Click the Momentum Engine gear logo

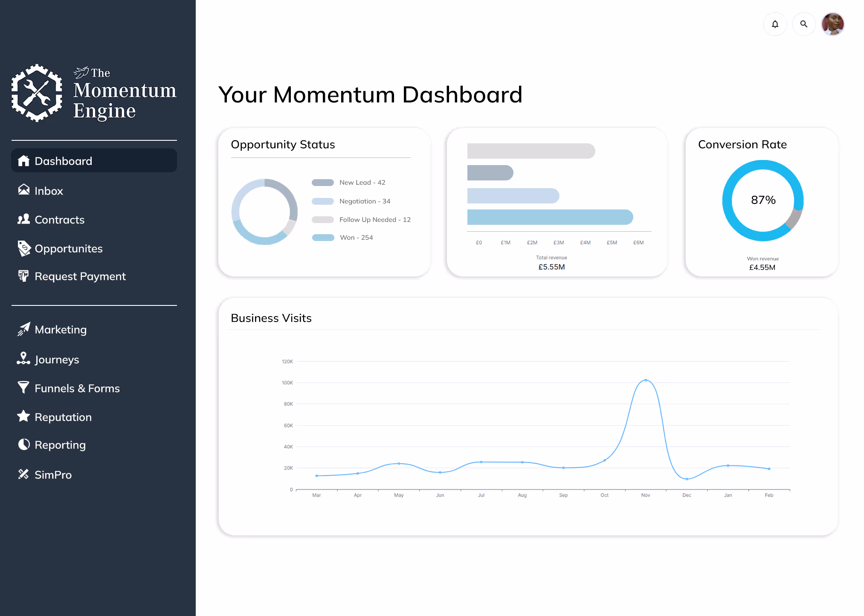coord(37,93)
